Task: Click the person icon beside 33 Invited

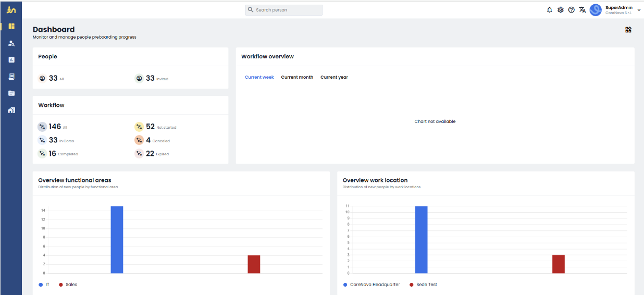Action: pyautogui.click(x=139, y=78)
